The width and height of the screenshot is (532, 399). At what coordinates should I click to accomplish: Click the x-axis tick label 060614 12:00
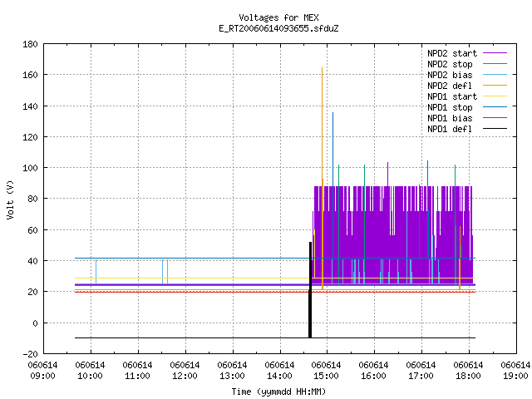pyautogui.click(x=185, y=371)
